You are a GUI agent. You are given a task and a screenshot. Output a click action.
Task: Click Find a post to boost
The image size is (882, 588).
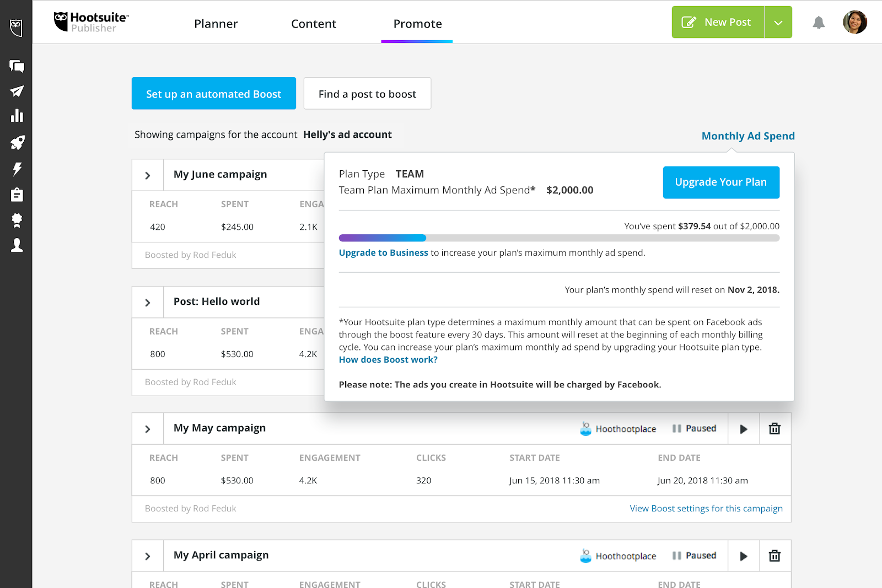pyautogui.click(x=367, y=94)
